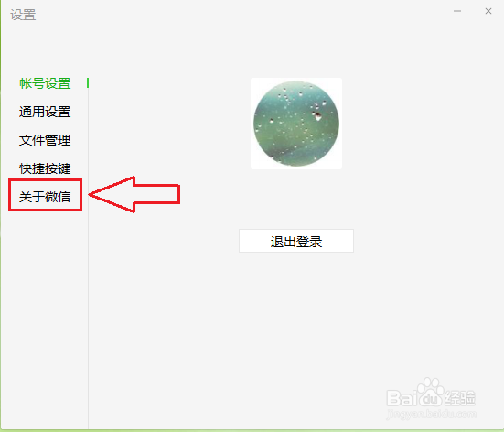Click the 设置 window title text
Image resolution: width=504 pixels, height=432 pixels.
click(x=23, y=15)
